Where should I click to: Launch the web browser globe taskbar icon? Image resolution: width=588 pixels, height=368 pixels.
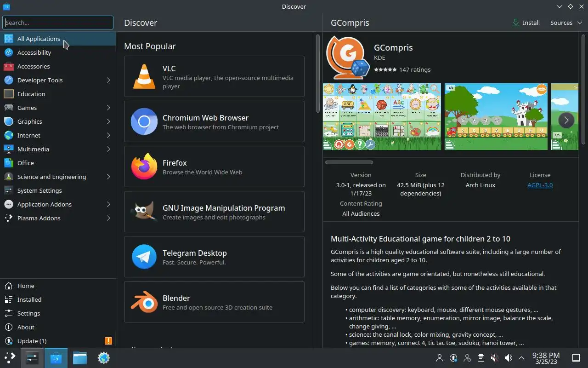pyautogui.click(x=104, y=357)
